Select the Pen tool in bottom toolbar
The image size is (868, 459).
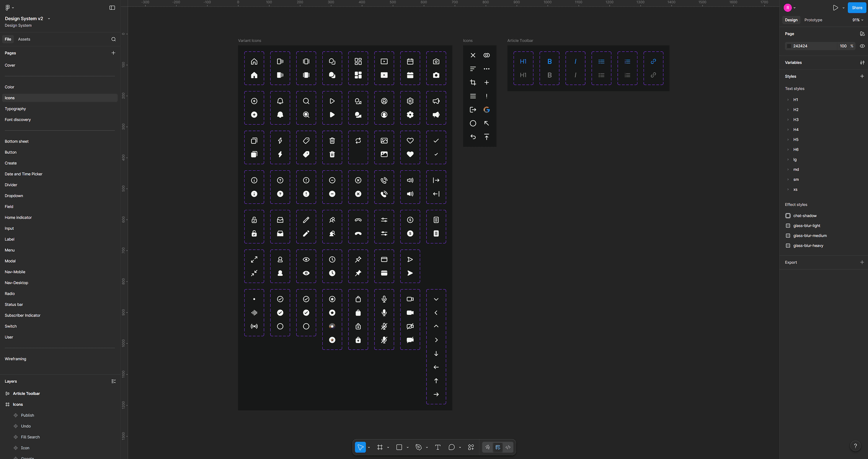418,447
